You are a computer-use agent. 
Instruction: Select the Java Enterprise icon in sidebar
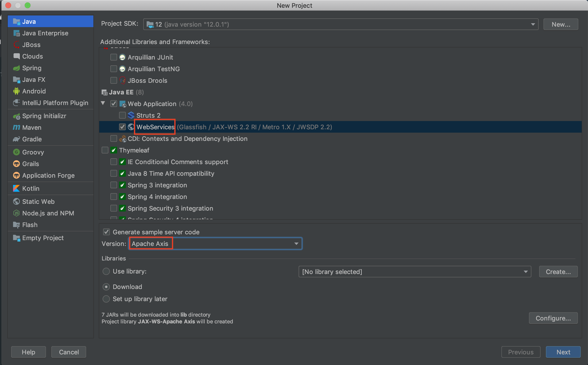(x=16, y=33)
